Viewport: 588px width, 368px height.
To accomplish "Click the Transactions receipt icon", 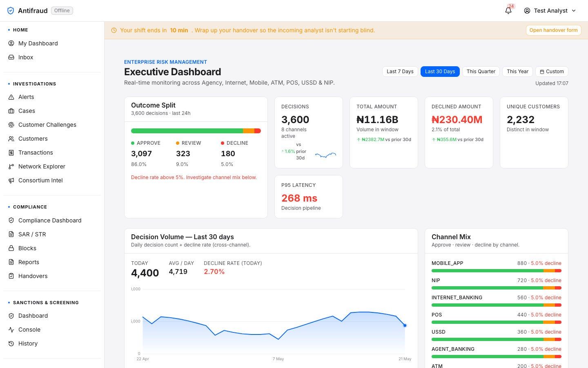I will (x=11, y=153).
